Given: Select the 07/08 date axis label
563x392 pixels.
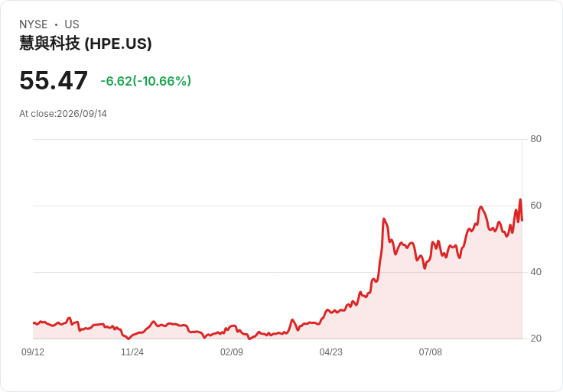Looking at the screenshot, I should tap(430, 352).
